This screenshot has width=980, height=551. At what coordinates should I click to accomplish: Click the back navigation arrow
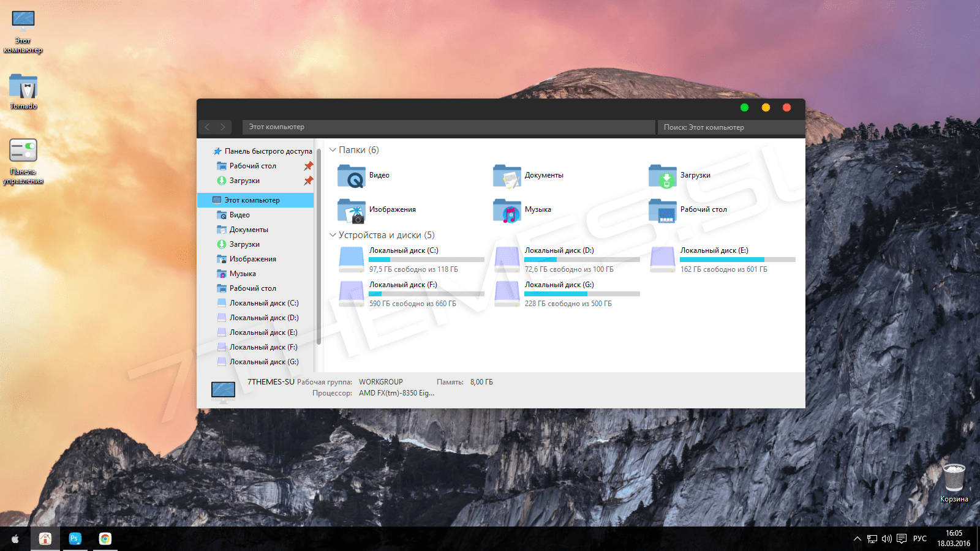(207, 127)
